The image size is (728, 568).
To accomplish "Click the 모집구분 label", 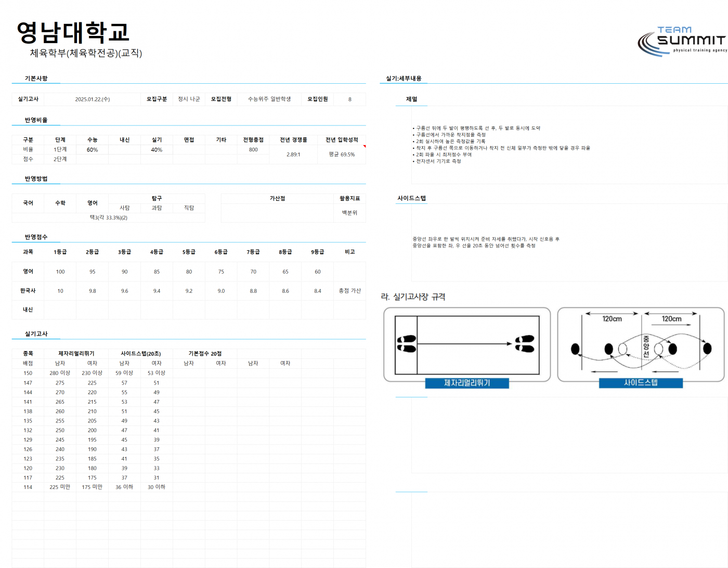I will coord(157,99).
